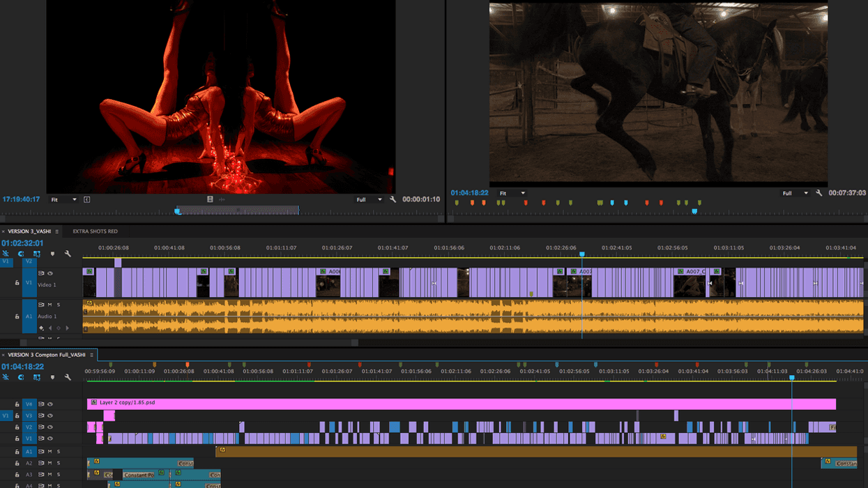Hide V3 track output in Compton timeline

[50, 415]
